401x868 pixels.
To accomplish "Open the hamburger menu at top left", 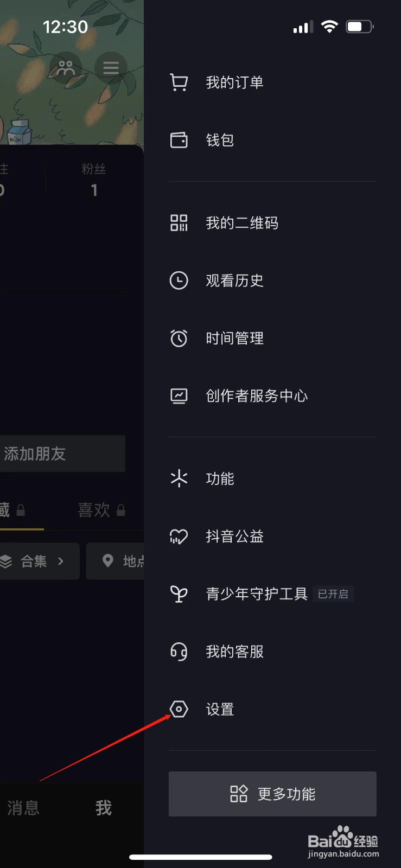I will [111, 67].
